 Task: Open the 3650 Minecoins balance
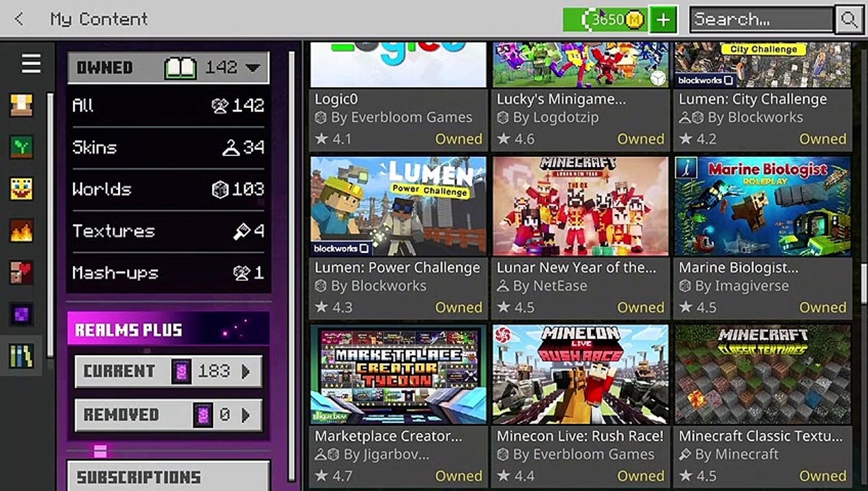tap(605, 19)
